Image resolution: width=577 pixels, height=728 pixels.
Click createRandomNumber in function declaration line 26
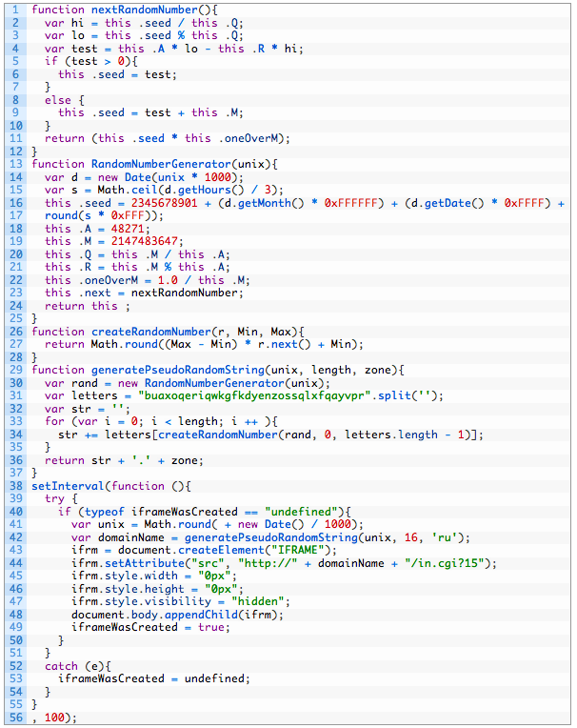click(151, 332)
